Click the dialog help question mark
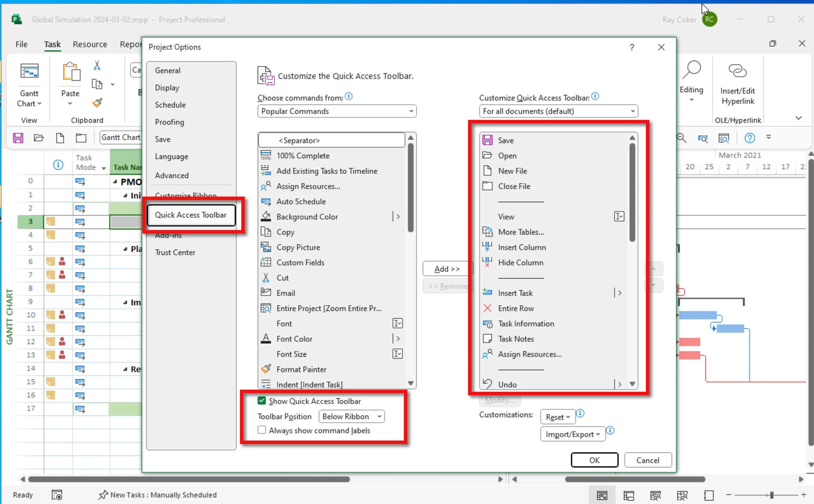The height and width of the screenshot is (504, 814). click(x=632, y=47)
